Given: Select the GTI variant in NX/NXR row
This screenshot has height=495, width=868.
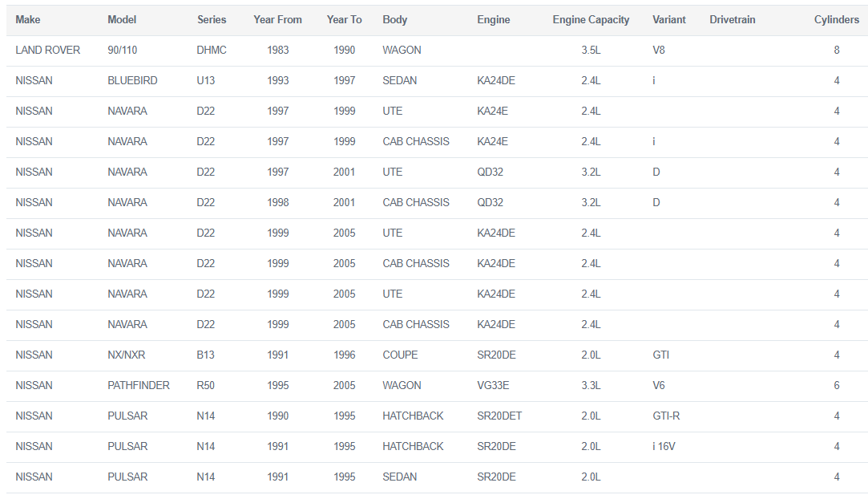Looking at the screenshot, I should pos(661,355).
